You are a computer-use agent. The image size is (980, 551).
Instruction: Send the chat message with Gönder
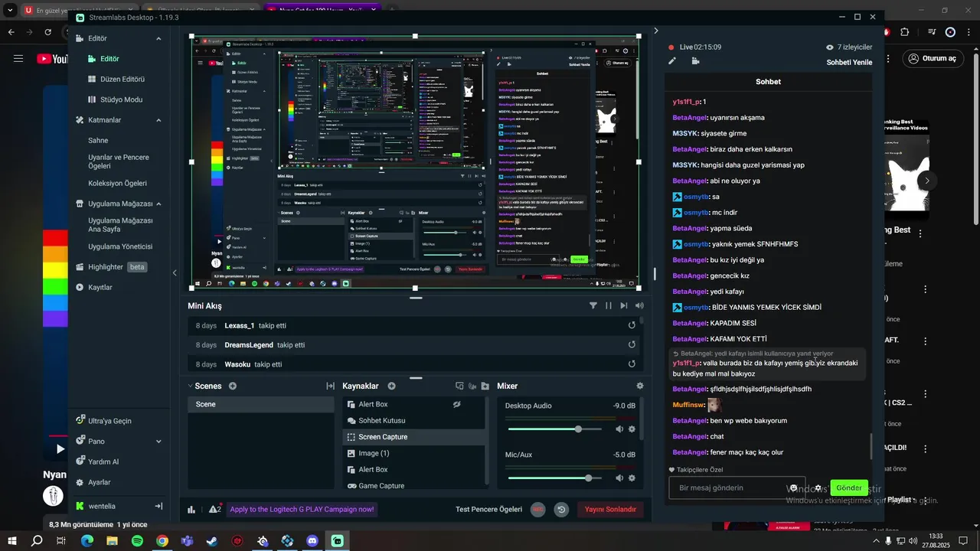tap(849, 488)
